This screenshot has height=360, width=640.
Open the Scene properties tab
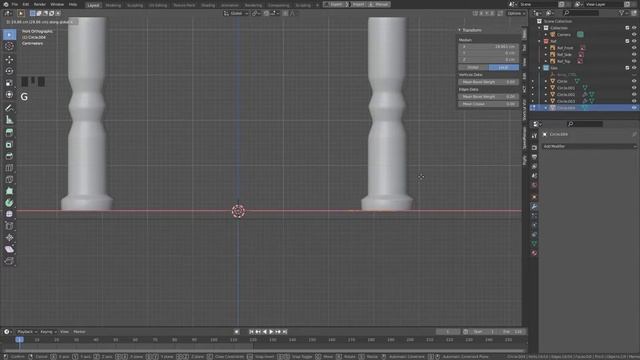pos(534,176)
